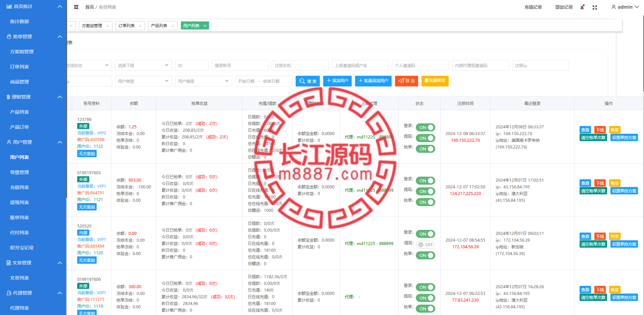Open the 选择下级 dropdown
The width and height of the screenshot is (644, 315).
click(x=144, y=65)
